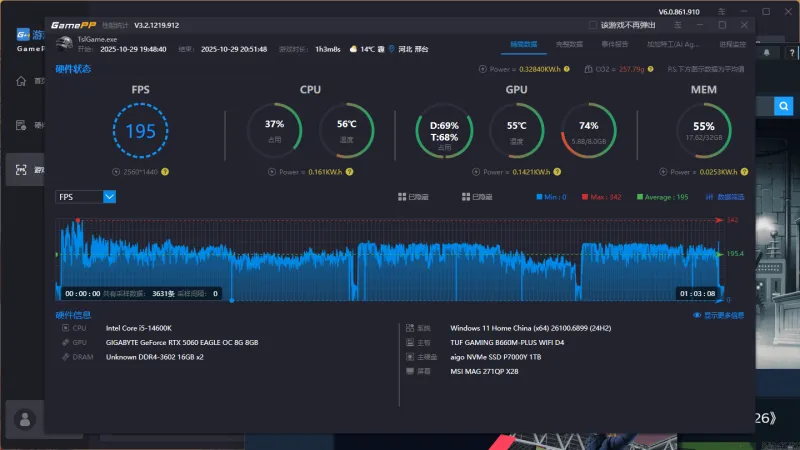800x450 pixels.
Task: Enable the don't show this window again checkbox
Action: (x=594, y=24)
